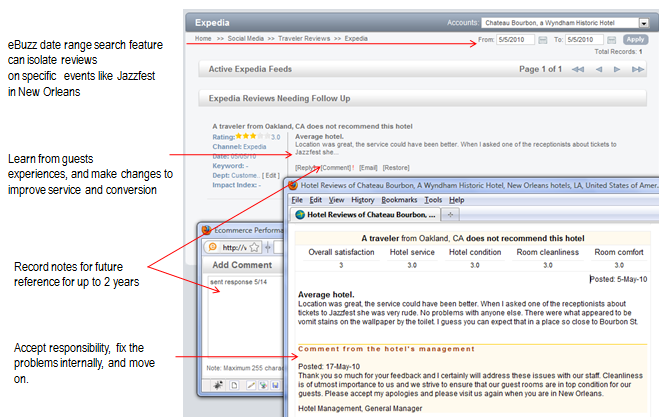
Task: Click the pencil icon in status bar
Action: pyautogui.click(x=251, y=385)
